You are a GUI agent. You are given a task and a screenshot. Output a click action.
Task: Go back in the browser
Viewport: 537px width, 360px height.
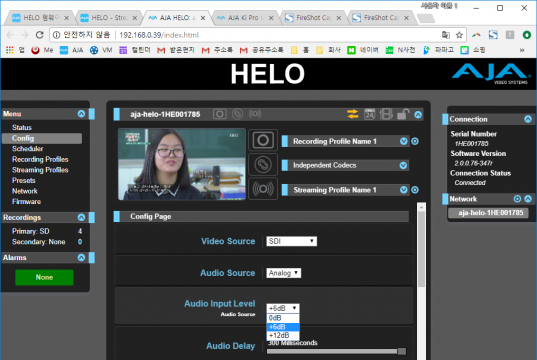pyautogui.click(x=10, y=35)
